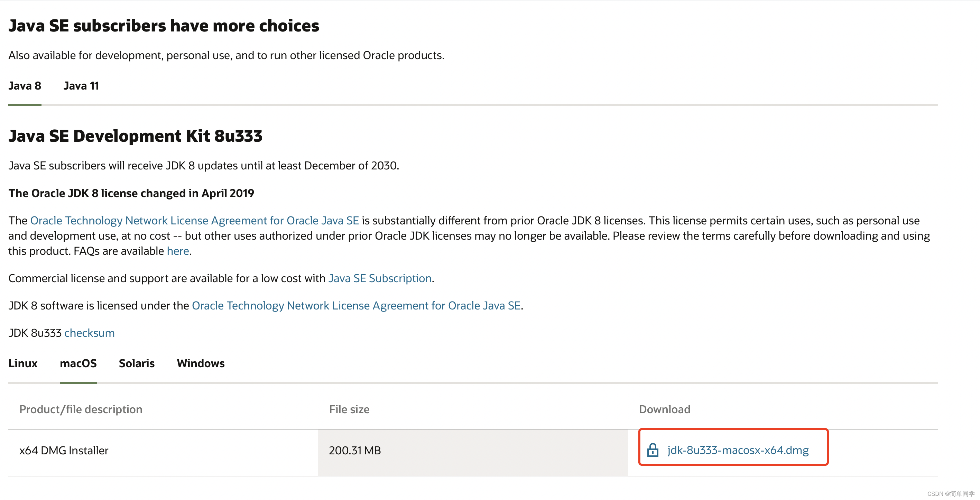
Task: Select the Windows platform tab
Action: click(201, 363)
